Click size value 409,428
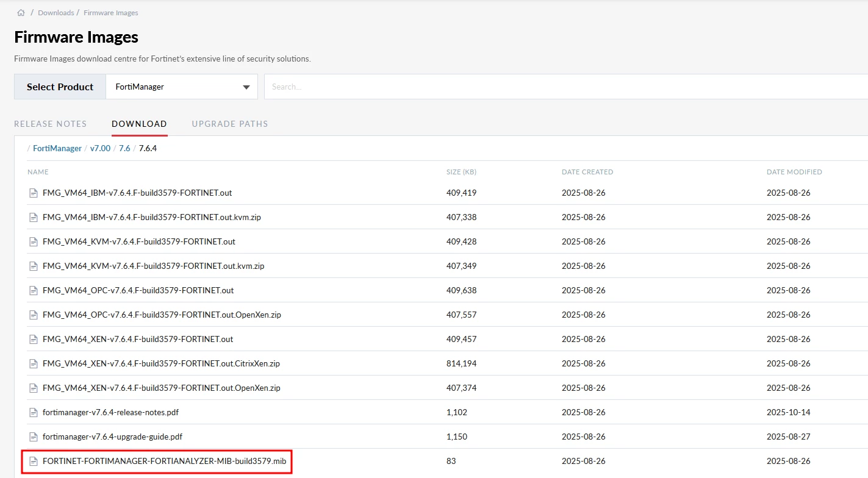 pos(461,241)
